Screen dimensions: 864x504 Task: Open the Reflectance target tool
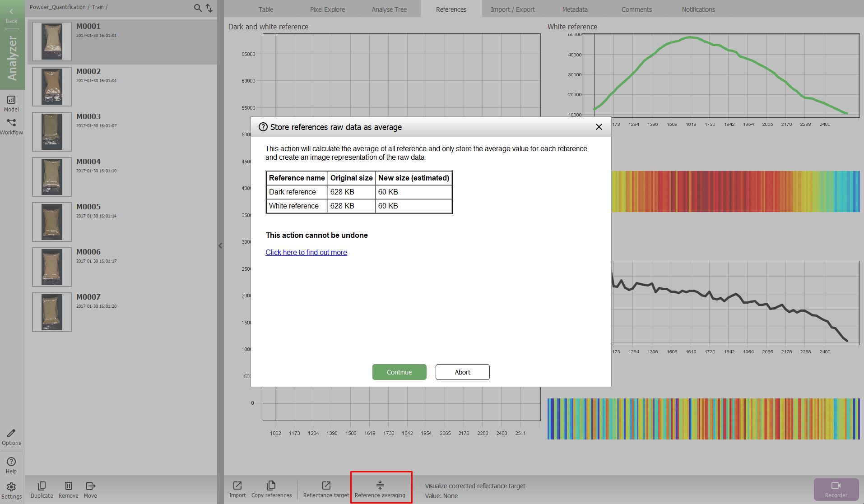click(326, 486)
